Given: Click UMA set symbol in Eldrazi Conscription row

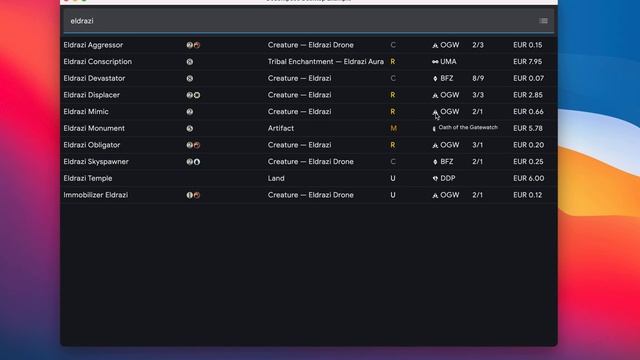Looking at the screenshot, I should [x=435, y=62].
